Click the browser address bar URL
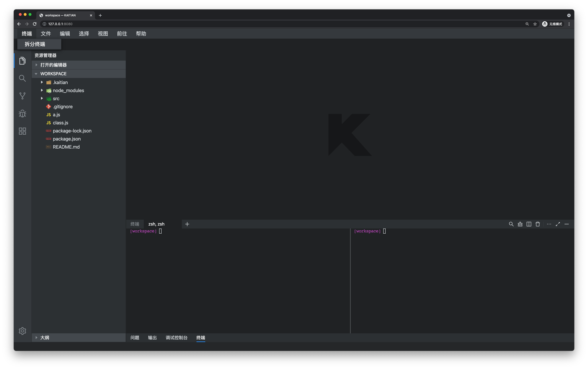The image size is (588, 369). (60, 24)
